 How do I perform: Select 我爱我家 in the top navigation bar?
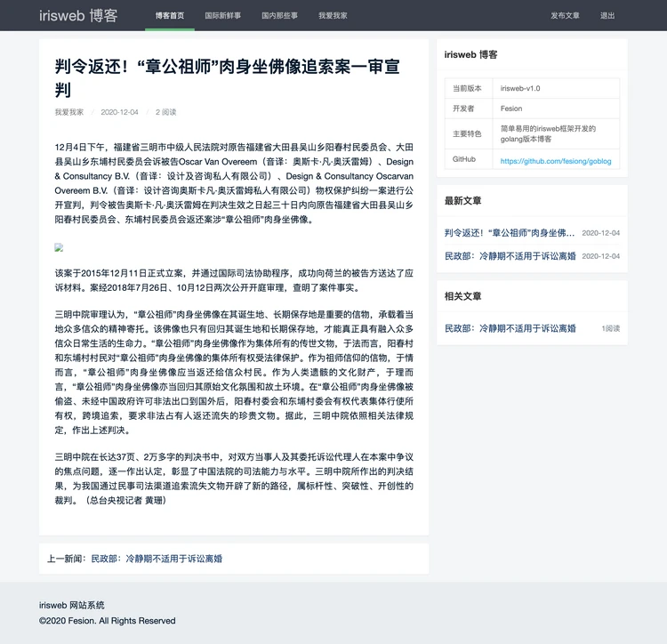tap(333, 16)
